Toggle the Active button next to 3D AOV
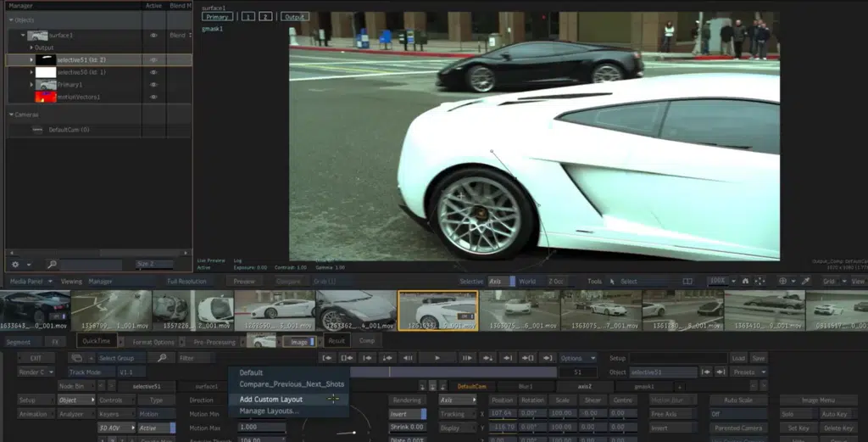 (157, 428)
